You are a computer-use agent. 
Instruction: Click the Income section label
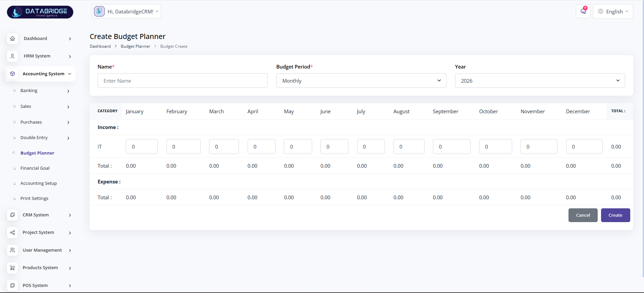point(108,127)
